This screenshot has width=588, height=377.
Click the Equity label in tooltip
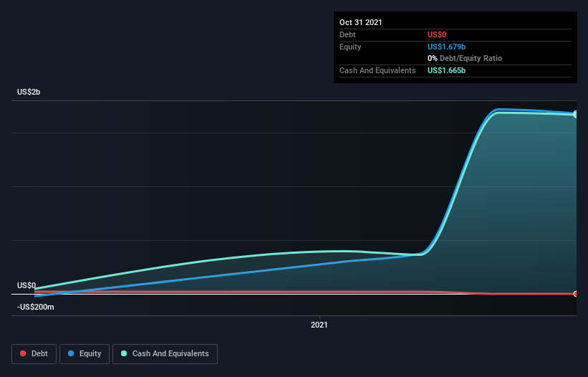coord(350,47)
